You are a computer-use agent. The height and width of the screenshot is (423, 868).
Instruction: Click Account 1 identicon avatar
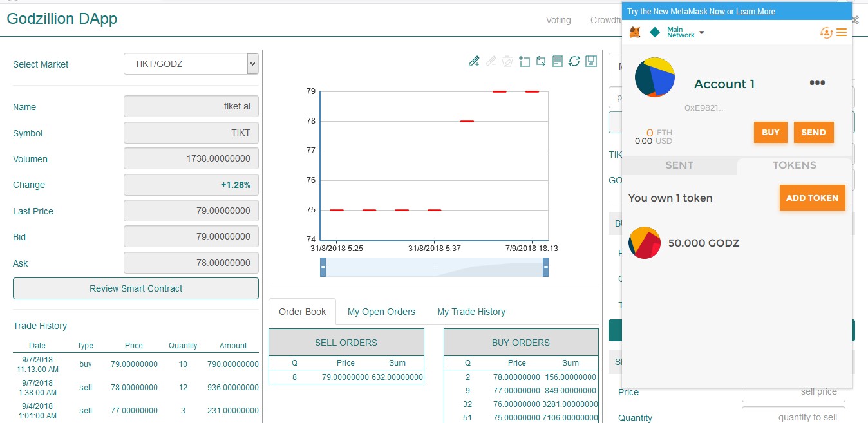(x=655, y=77)
